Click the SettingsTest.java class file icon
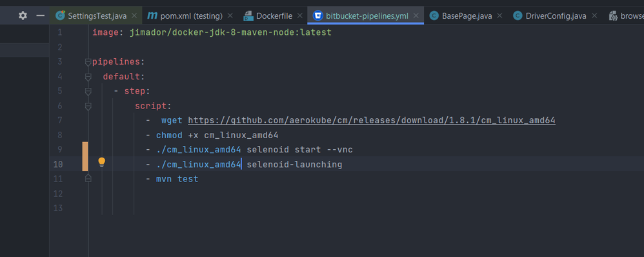 [x=61, y=15]
